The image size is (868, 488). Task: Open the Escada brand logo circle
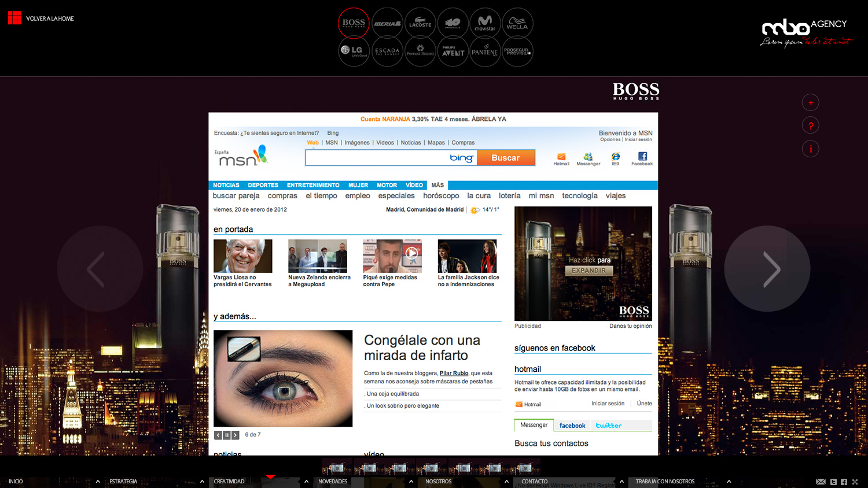tap(387, 51)
